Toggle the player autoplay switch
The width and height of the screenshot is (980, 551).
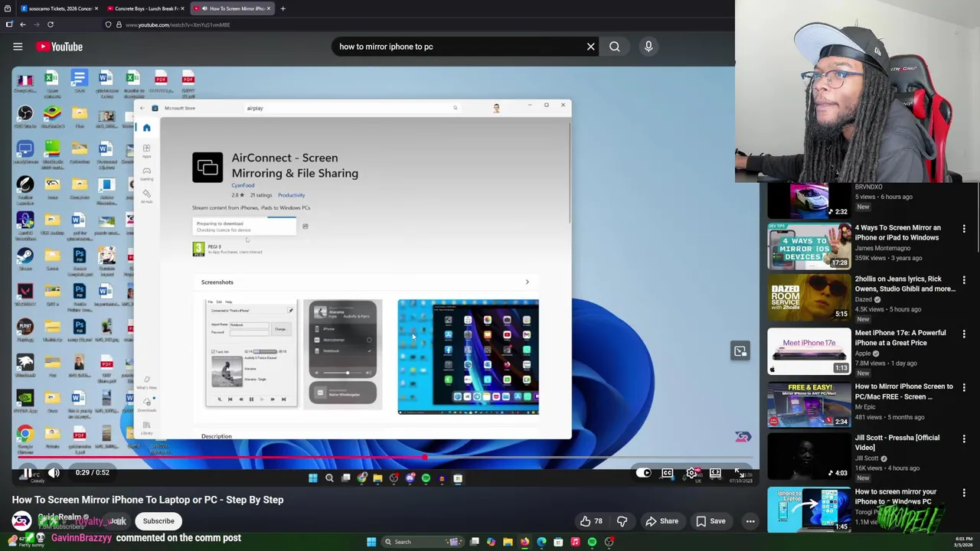click(x=644, y=473)
